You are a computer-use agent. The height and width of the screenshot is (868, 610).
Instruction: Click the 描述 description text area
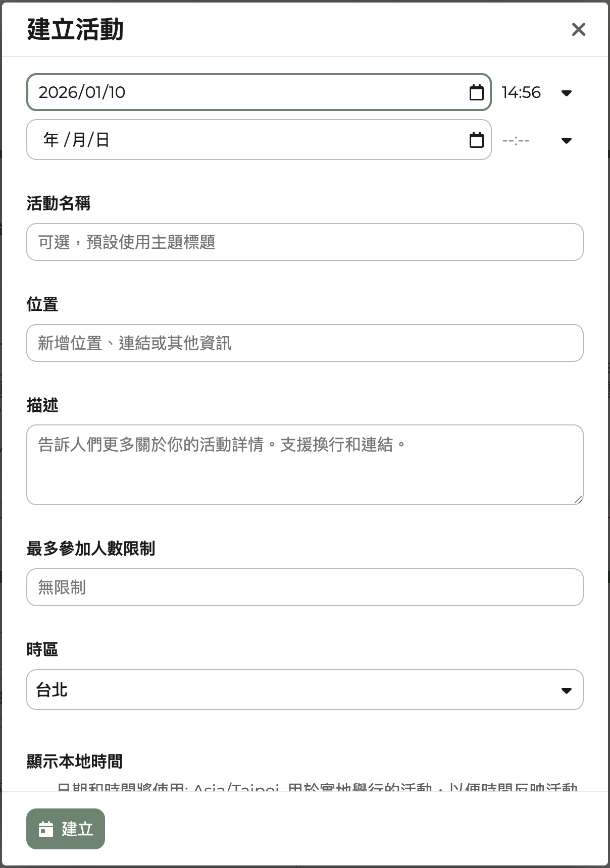(304, 464)
